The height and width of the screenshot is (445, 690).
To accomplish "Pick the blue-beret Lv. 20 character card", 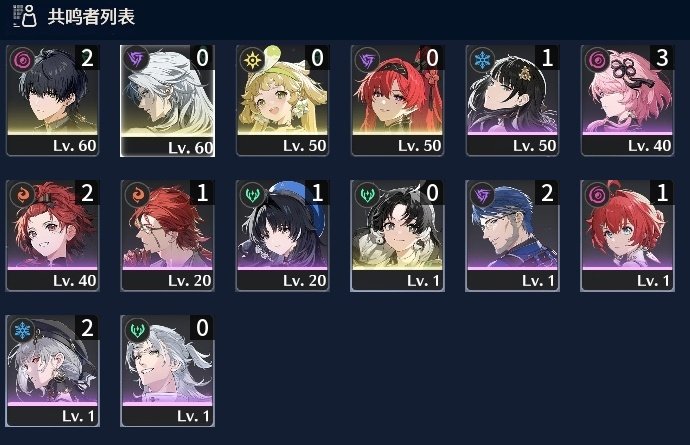I will (282, 235).
